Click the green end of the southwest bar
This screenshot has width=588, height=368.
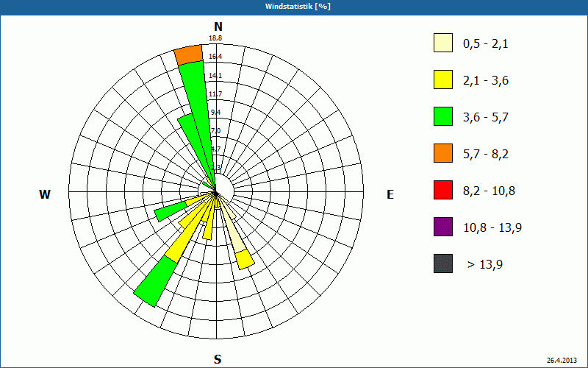156,282
